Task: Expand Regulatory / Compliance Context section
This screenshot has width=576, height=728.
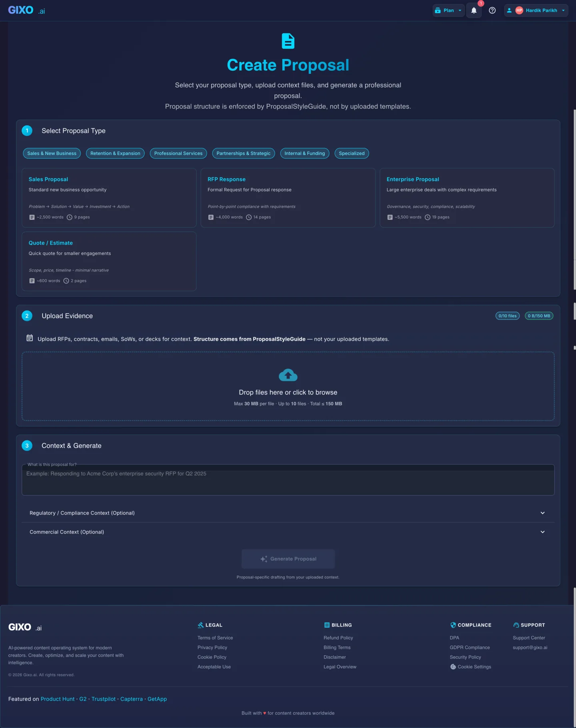Action: tap(288, 513)
